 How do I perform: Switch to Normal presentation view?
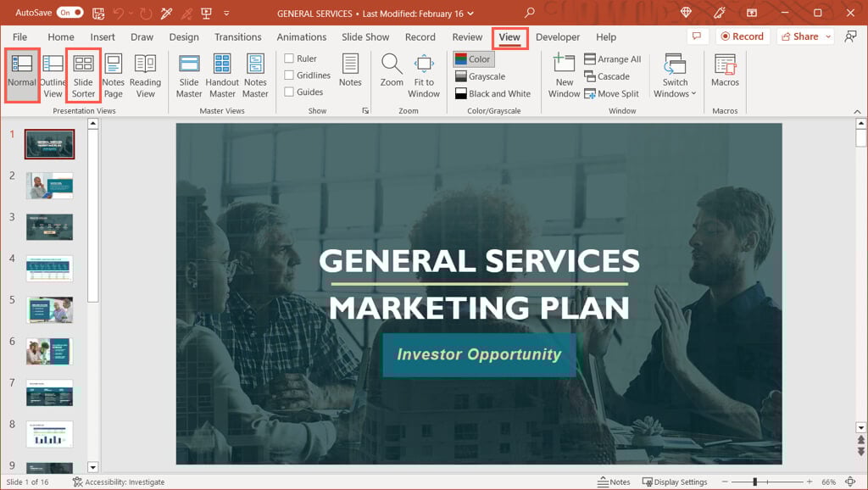pyautogui.click(x=22, y=75)
